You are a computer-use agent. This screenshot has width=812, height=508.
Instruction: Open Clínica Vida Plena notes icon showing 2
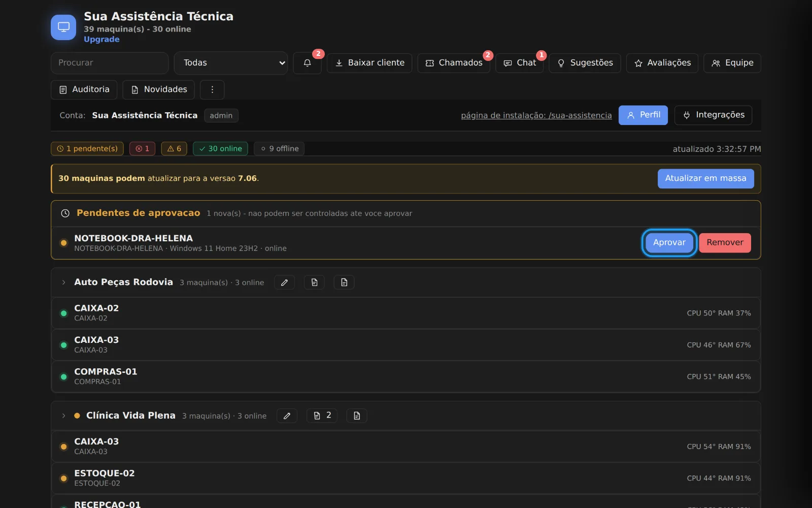point(322,416)
